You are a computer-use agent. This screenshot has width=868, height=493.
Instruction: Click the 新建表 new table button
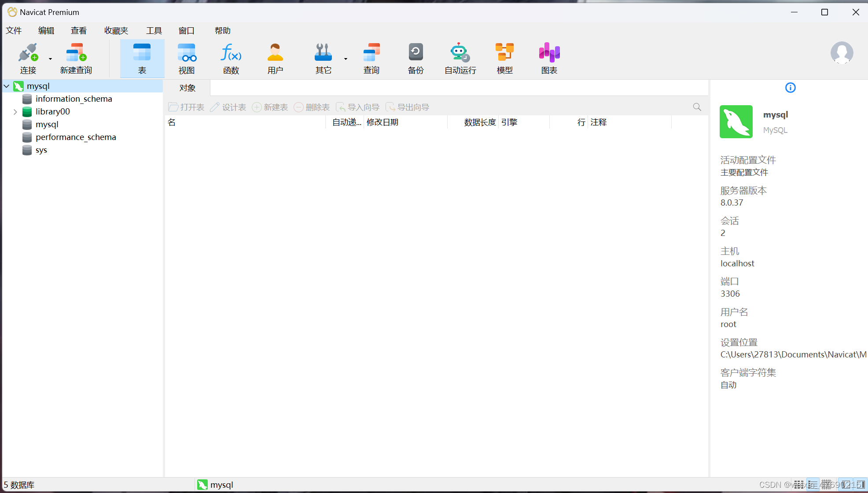[270, 107]
